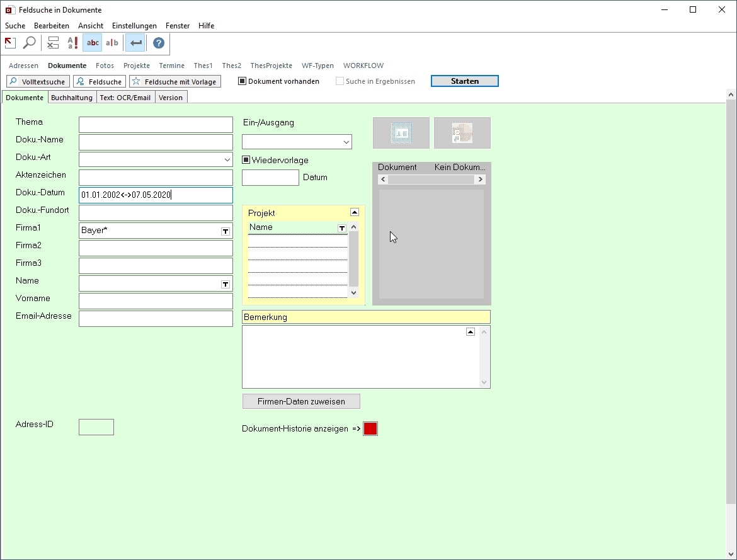The width and height of the screenshot is (737, 560).
Task: Toggle the 'abc' whole-word toolbar icon
Action: (93, 43)
